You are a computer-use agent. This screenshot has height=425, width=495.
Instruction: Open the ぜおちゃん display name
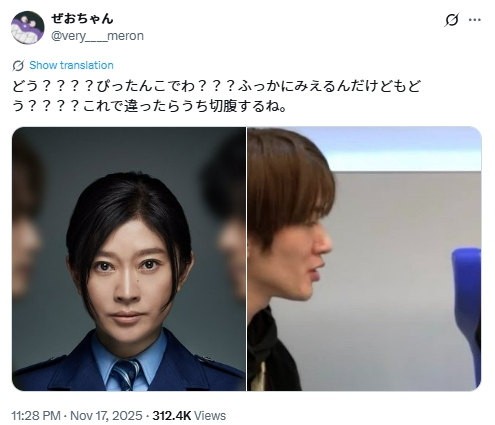[x=82, y=19]
